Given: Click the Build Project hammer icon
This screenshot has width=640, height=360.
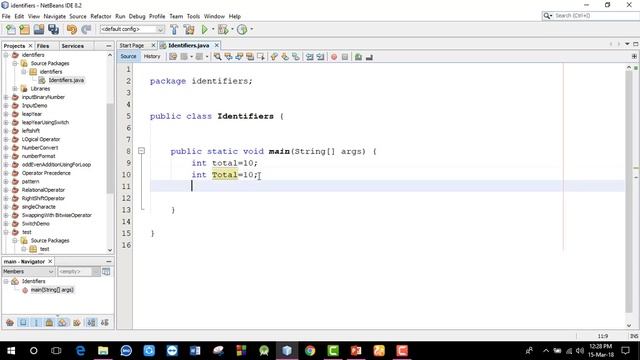Looking at the screenshot, I should 174,29.
